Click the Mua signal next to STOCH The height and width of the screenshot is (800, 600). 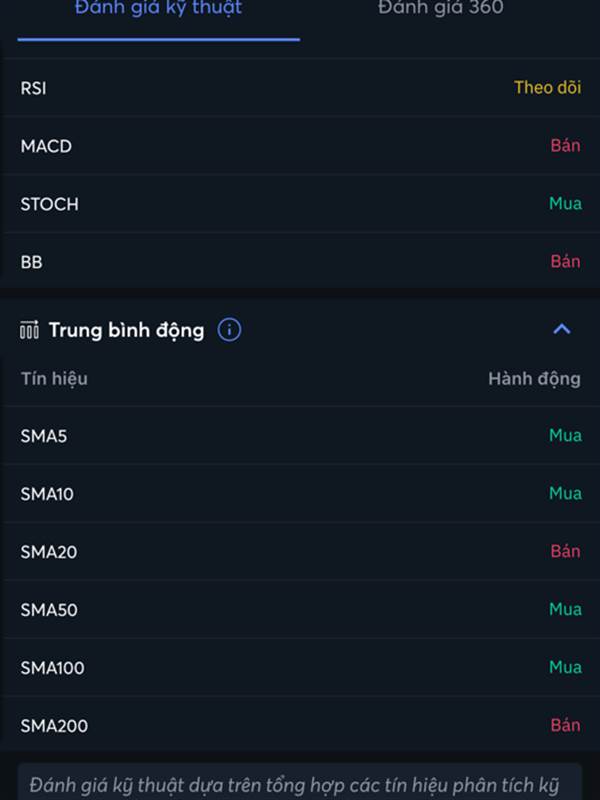(x=565, y=204)
